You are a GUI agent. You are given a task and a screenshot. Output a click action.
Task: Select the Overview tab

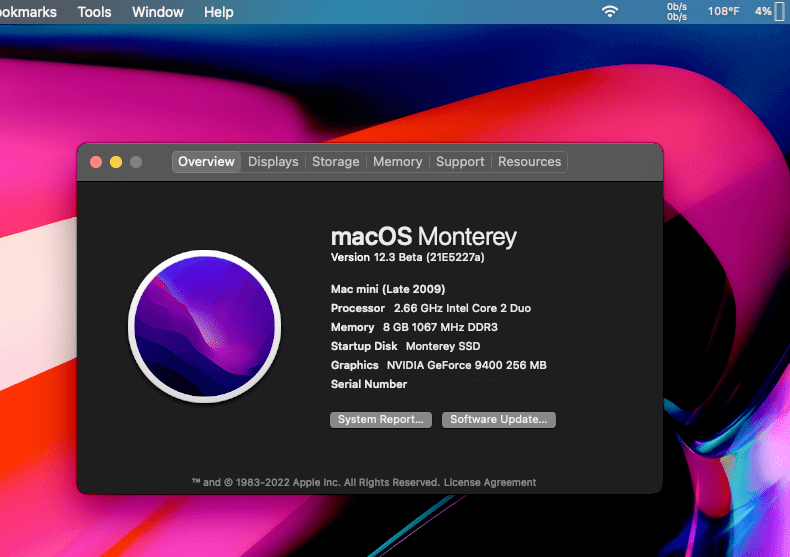(x=206, y=162)
